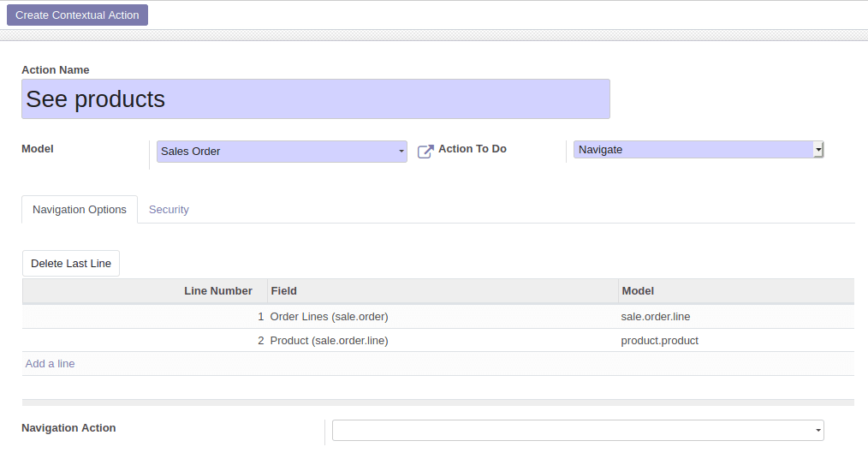Open the Action To Do Navigate dropdown
This screenshot has height=453, width=868.
pos(698,150)
